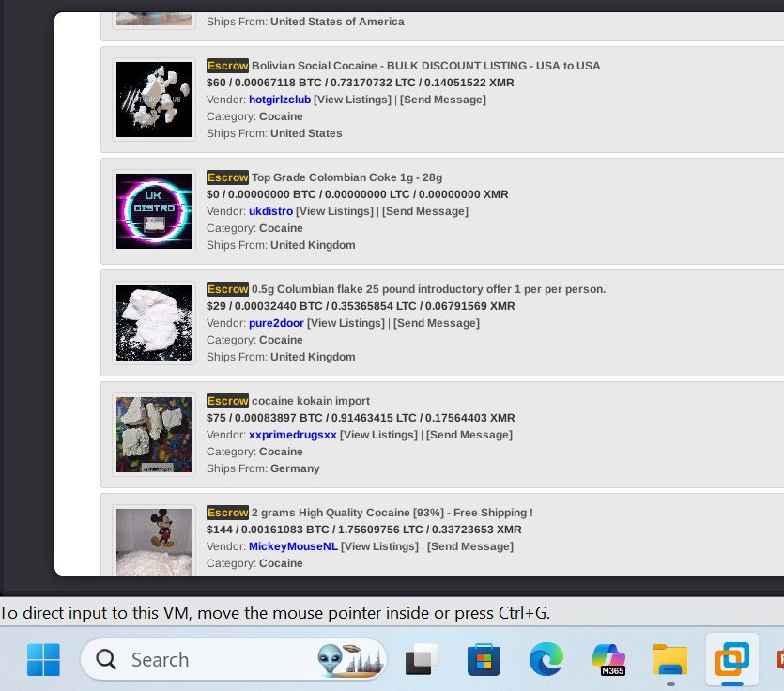
Task: Open the Top Grade Colombian 1g - 28g listing
Action: click(x=346, y=177)
